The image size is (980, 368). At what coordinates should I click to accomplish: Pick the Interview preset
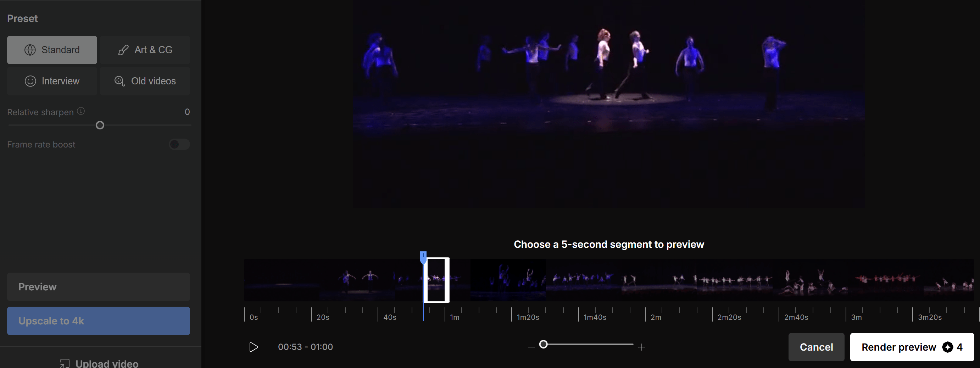52,81
